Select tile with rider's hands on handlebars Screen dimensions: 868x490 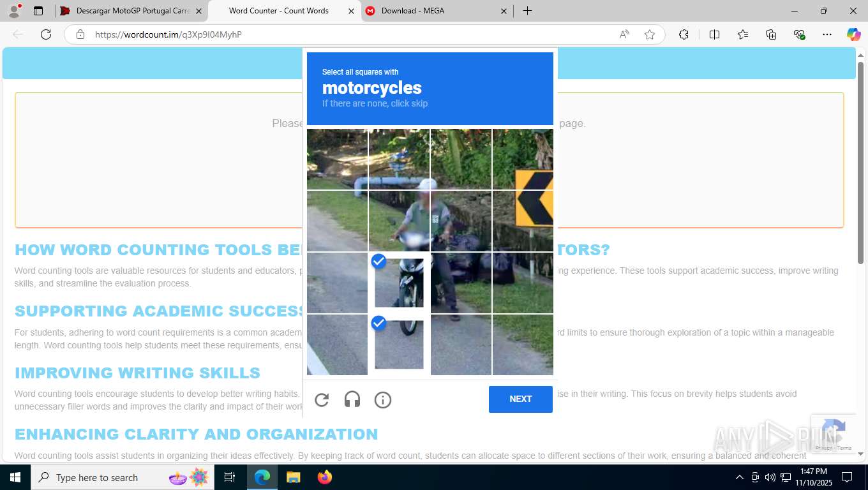coord(399,221)
